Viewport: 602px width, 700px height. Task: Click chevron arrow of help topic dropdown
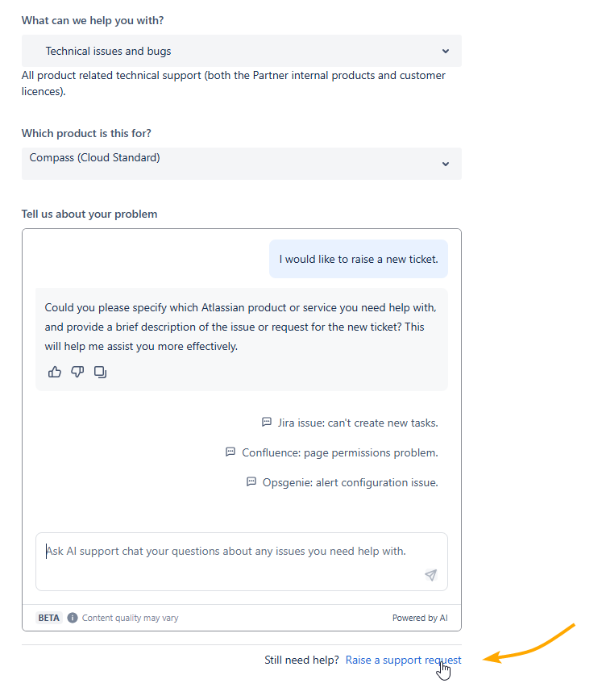click(446, 51)
